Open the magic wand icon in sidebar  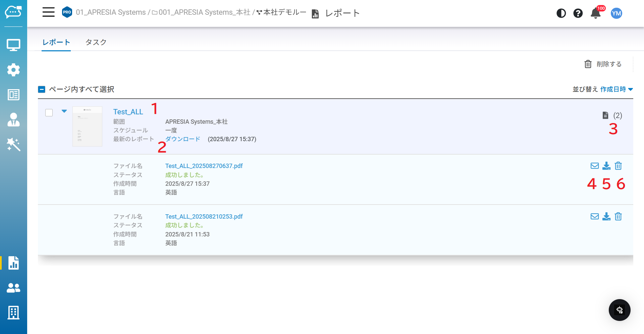13,145
